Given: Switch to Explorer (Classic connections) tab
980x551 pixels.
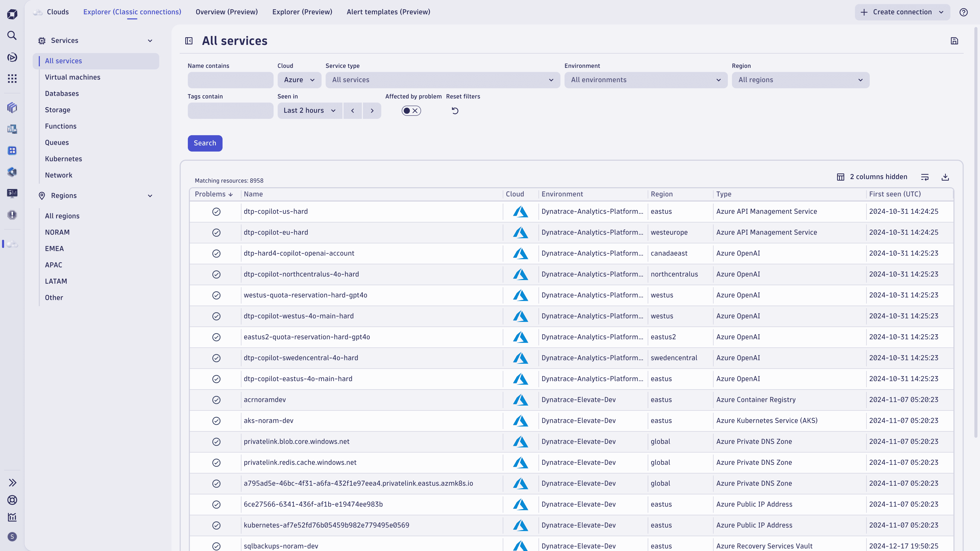Looking at the screenshot, I should (132, 12).
